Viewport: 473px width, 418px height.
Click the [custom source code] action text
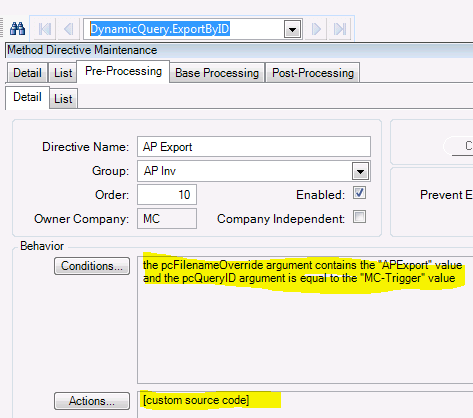click(196, 400)
